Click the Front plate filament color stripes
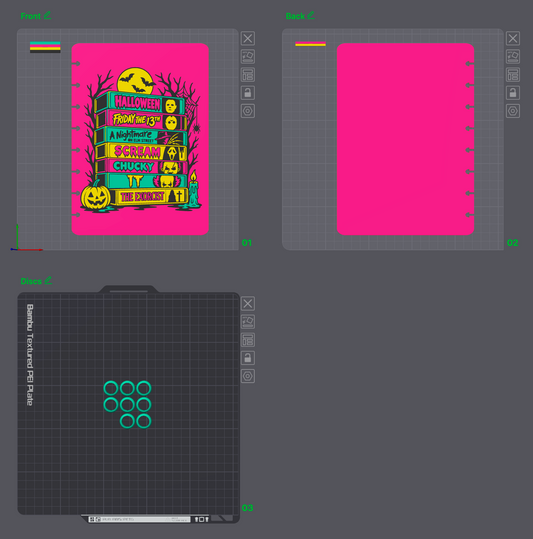Screen dimensions: 533x539 click(45, 47)
